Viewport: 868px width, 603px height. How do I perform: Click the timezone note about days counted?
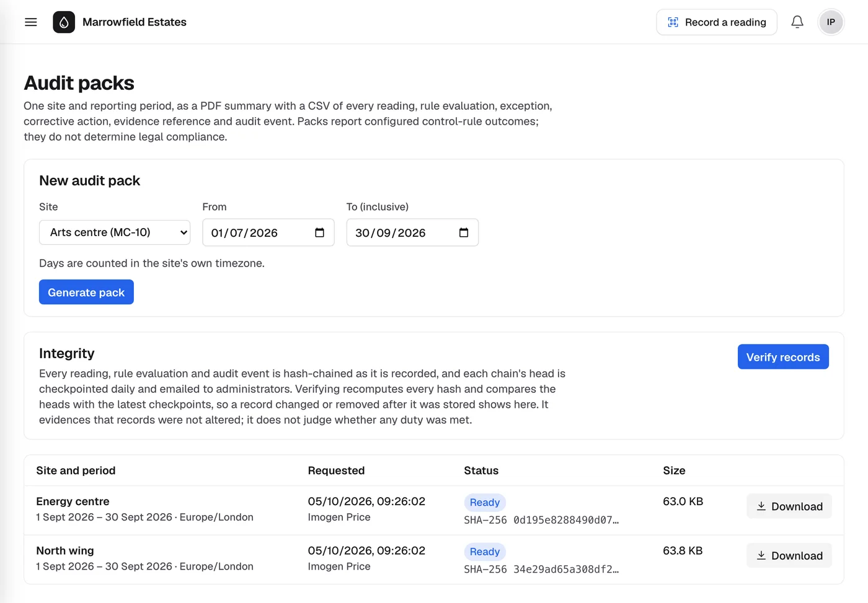click(x=152, y=263)
